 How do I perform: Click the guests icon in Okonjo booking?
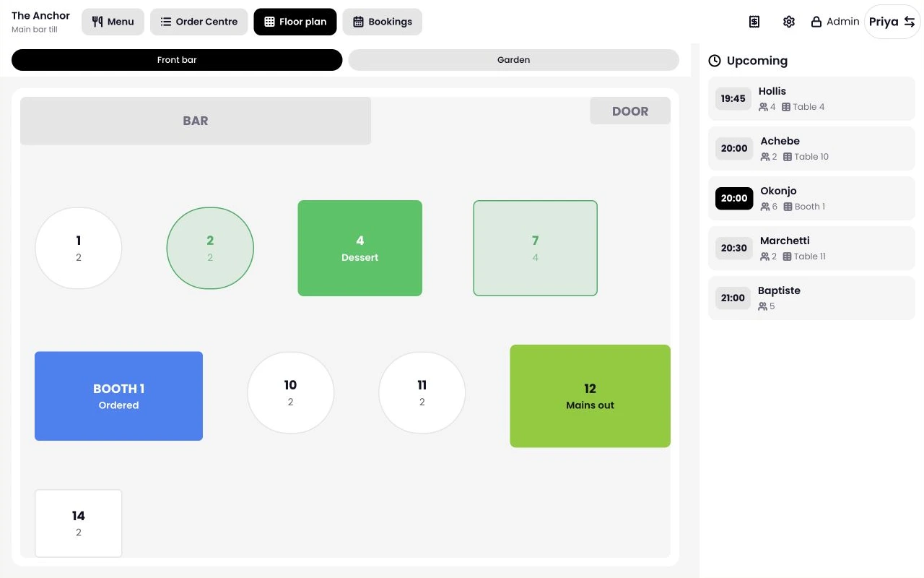tap(765, 207)
